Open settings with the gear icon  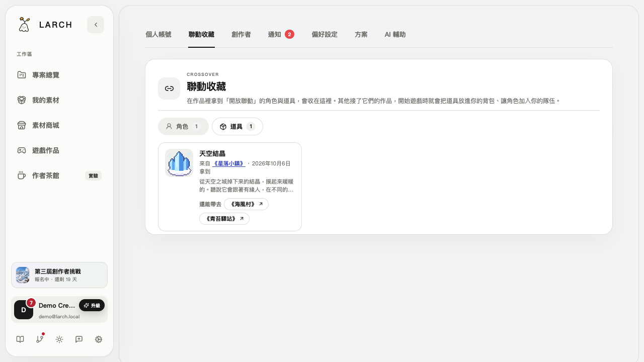click(x=99, y=339)
